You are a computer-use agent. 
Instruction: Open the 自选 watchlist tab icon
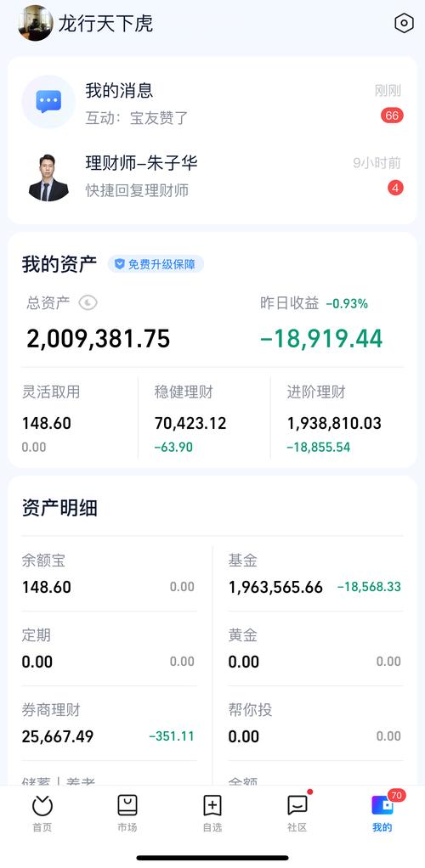coord(212,805)
